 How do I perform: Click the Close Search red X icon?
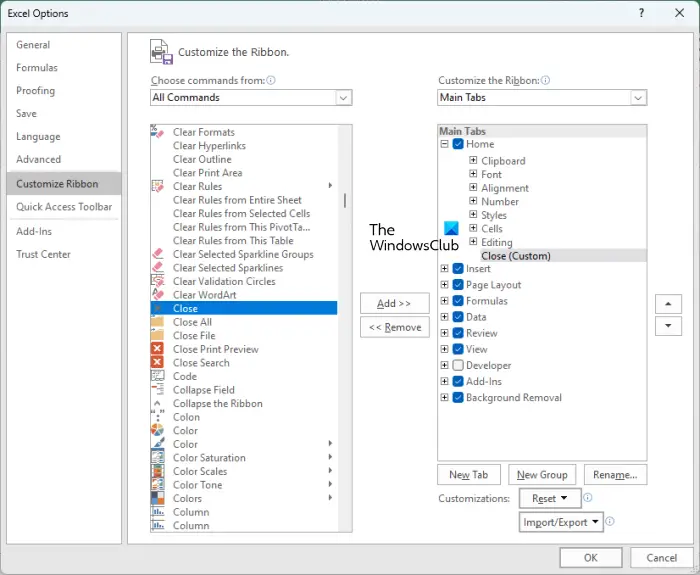tap(157, 362)
